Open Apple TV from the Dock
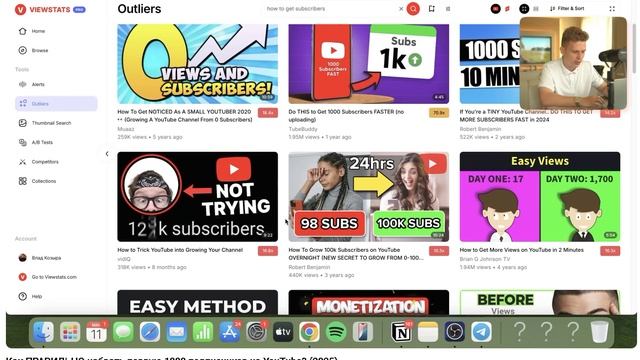 (283, 331)
